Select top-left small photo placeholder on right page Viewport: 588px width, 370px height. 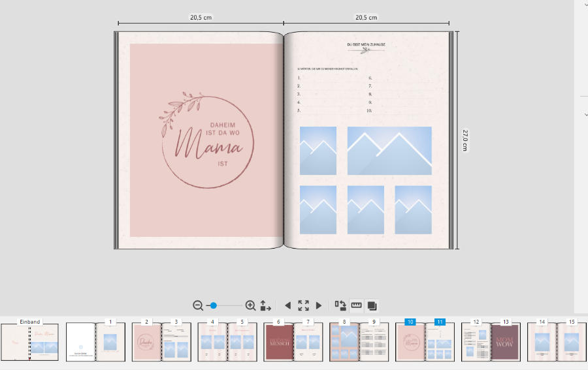[x=318, y=151]
